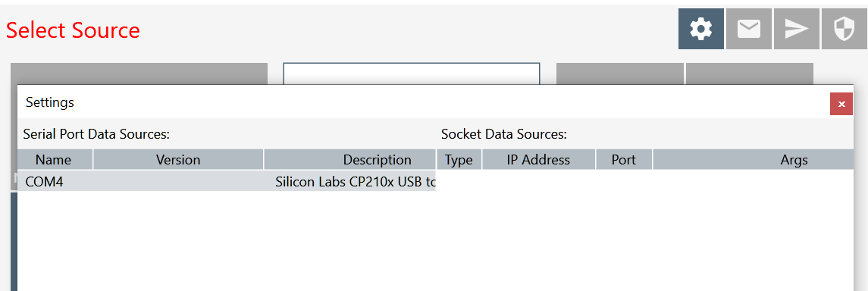Click the paper plane send icon
The width and height of the screenshot is (868, 291).
[797, 29]
